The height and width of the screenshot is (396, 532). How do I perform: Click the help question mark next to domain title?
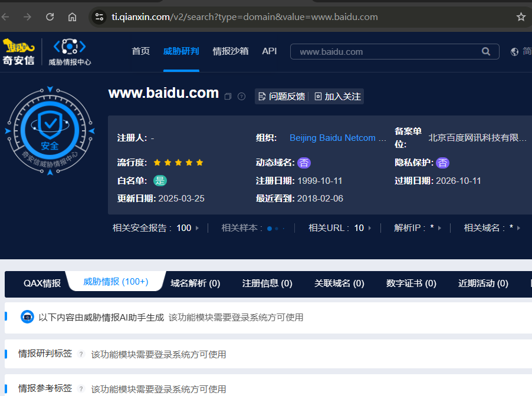241,97
